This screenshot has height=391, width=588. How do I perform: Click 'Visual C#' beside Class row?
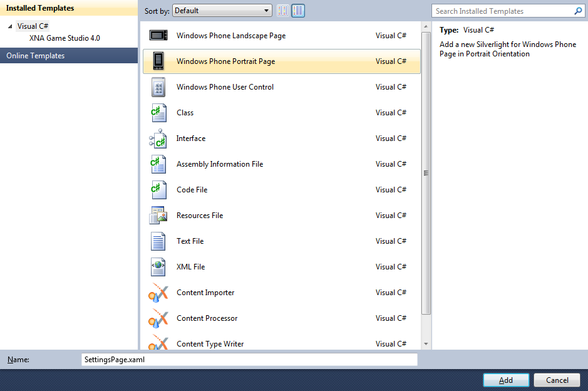391,113
